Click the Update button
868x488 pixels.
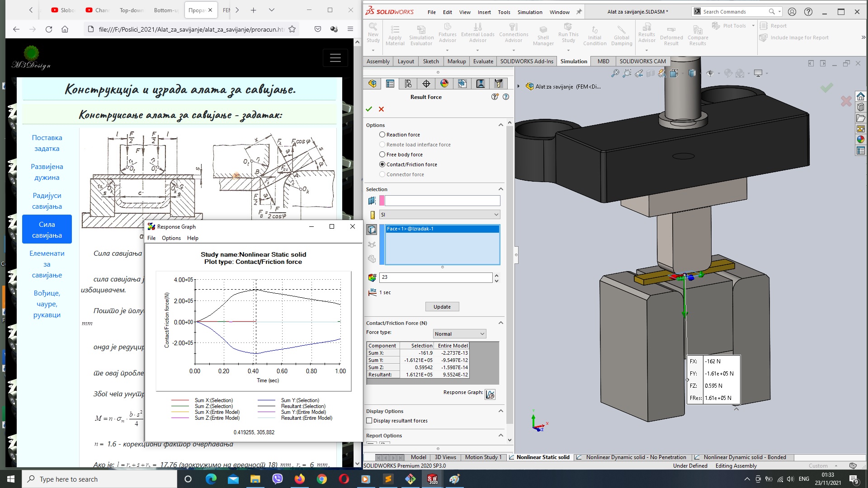pos(442,307)
